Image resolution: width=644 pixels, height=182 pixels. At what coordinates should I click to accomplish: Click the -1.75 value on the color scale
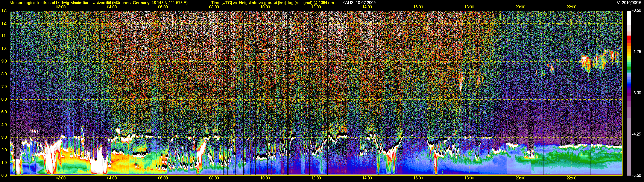pos(636,52)
